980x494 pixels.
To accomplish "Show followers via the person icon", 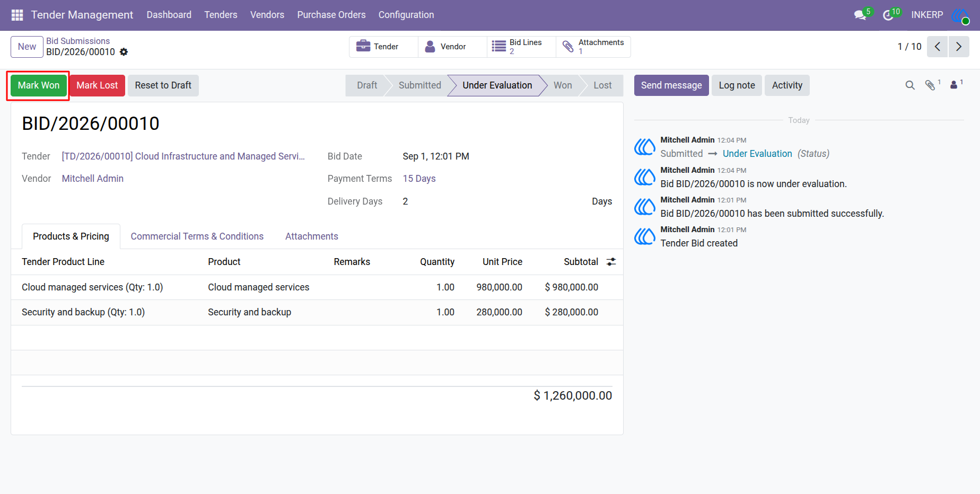I will coord(954,85).
